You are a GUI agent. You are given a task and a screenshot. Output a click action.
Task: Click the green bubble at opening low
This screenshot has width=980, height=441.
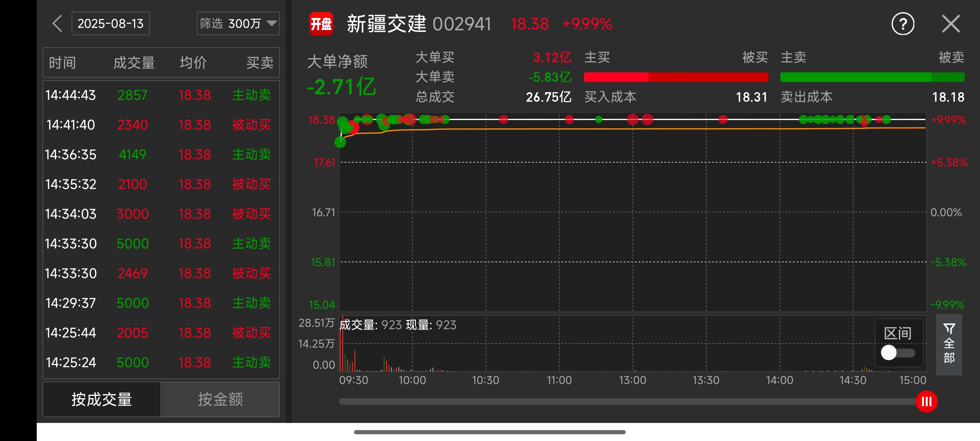[340, 142]
